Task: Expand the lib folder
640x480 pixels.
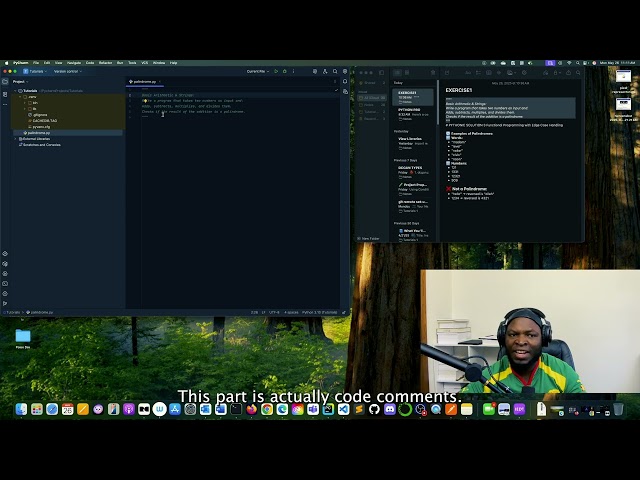Action: pos(25,109)
